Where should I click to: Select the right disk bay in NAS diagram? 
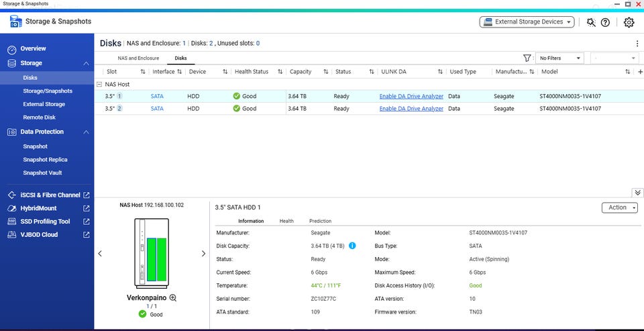pos(162,259)
